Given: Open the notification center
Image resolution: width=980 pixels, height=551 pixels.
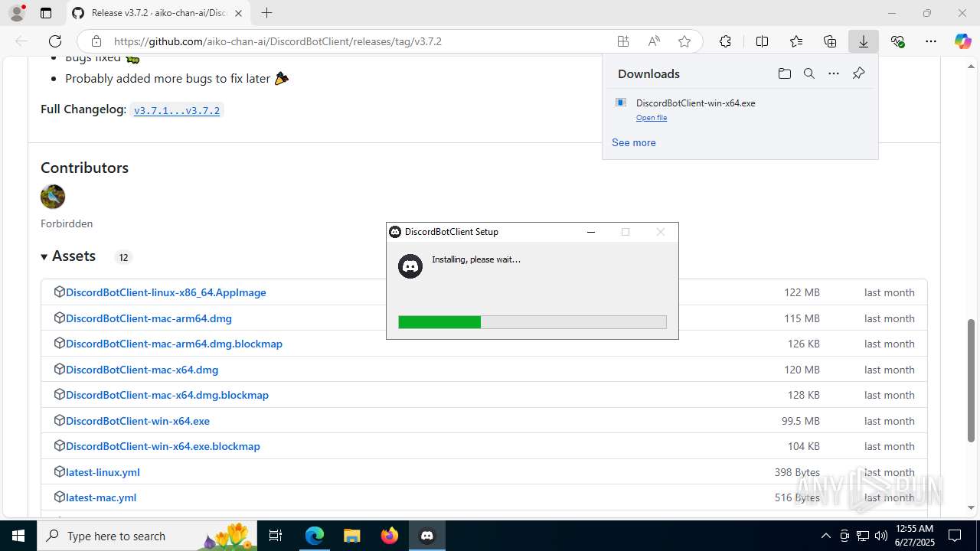Looking at the screenshot, I should tap(955, 536).
